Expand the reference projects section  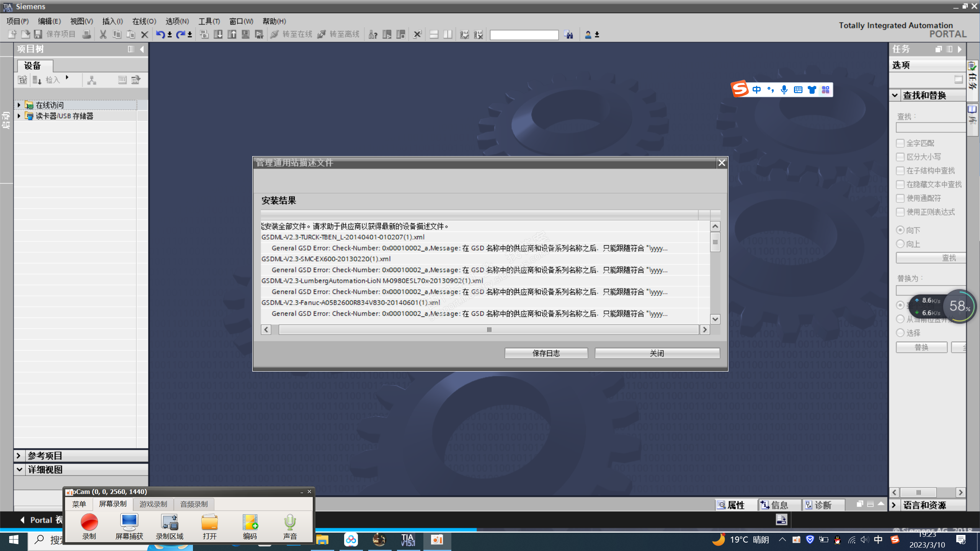18,456
